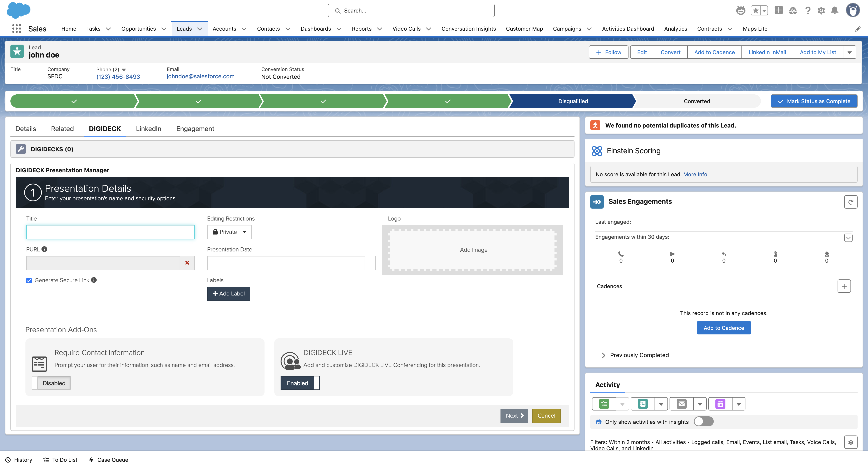Compose an email from Activity
The image size is (868, 468).
coord(681,404)
